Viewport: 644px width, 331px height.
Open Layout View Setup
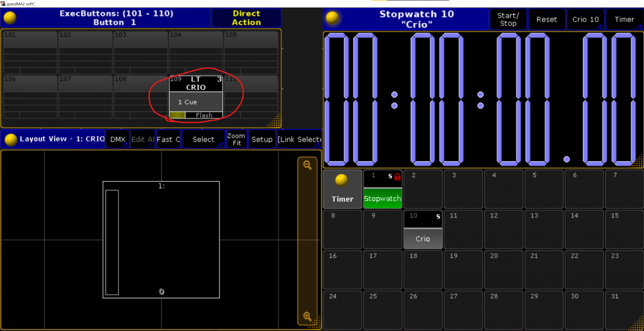pos(262,139)
